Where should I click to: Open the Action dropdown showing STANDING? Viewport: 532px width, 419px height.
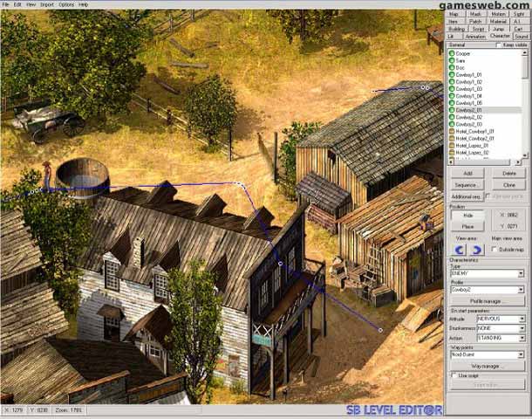pyautogui.click(x=521, y=336)
